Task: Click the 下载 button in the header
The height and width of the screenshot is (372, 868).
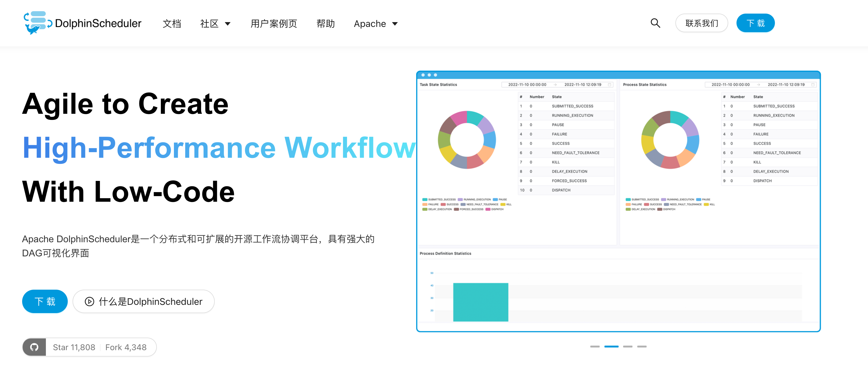Action: 755,23
